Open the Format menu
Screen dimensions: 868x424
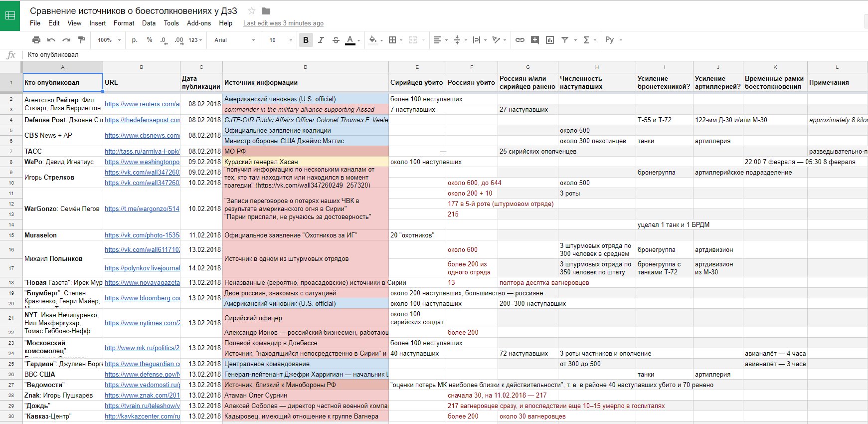click(124, 23)
